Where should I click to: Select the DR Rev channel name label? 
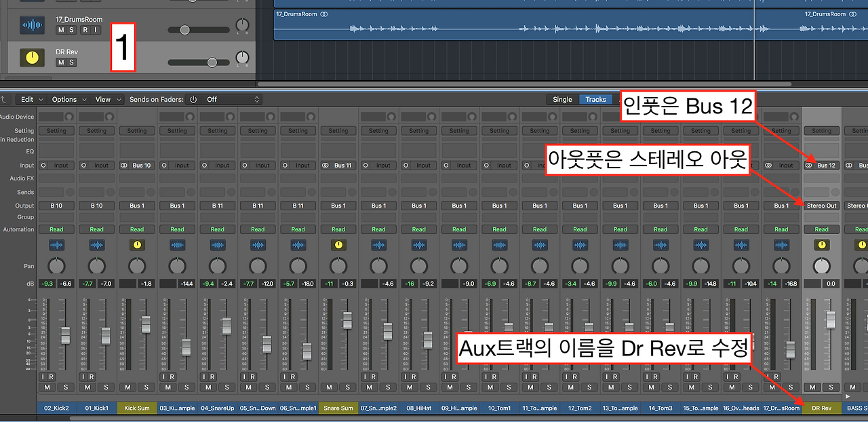822,408
